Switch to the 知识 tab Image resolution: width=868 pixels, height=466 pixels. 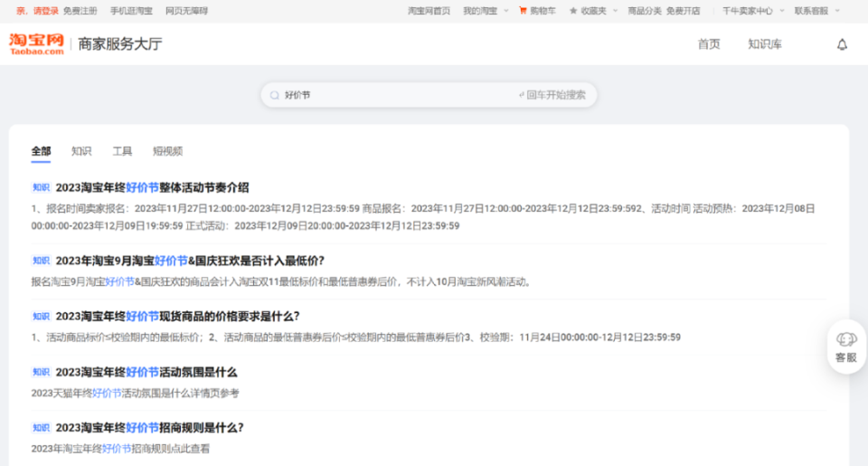81,151
